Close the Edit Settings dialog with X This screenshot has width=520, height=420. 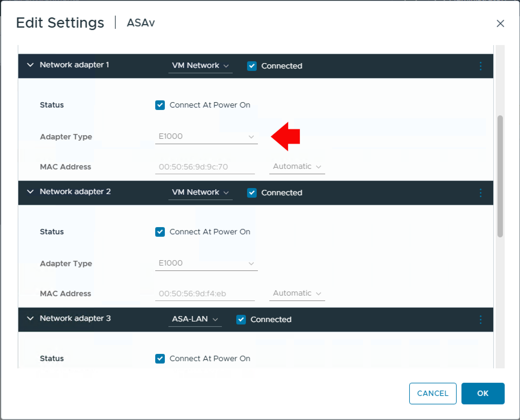[x=500, y=23]
